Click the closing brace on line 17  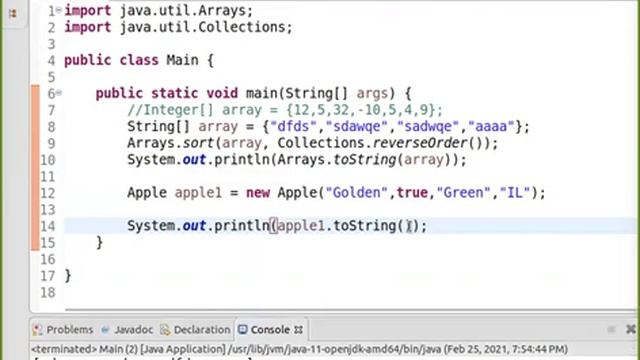pos(68,276)
